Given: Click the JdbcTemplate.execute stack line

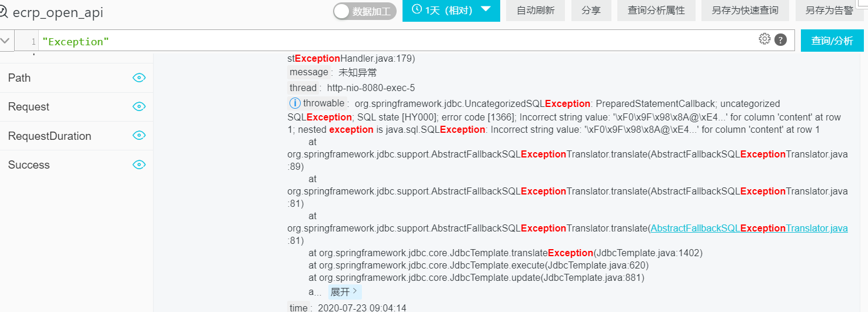Looking at the screenshot, I should [478, 265].
